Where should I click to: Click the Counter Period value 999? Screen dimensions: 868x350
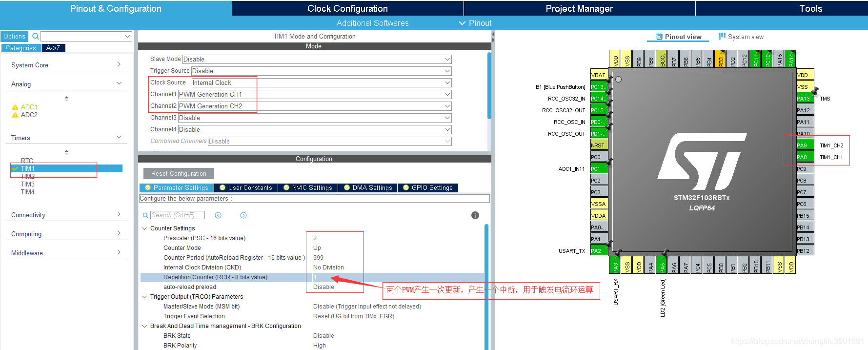pyautogui.click(x=318, y=258)
